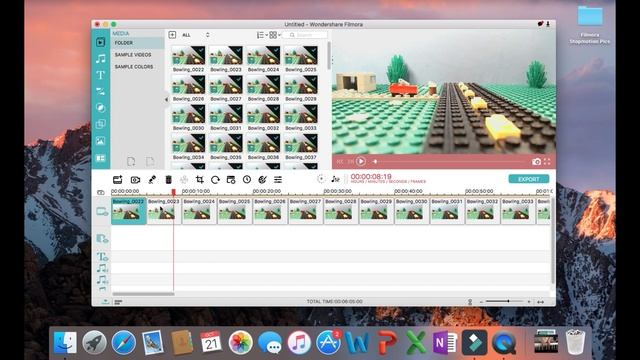Image resolution: width=640 pixels, height=360 pixels.
Task: Click the picture-in-picture tool icon
Action: point(231,180)
